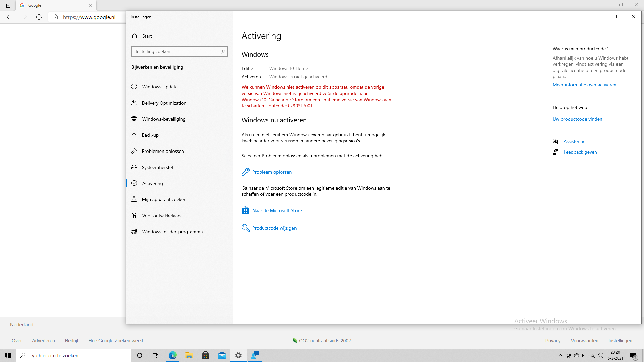Image resolution: width=644 pixels, height=362 pixels.
Task: Open Naar de Microsoft Store link
Action: tap(277, 210)
